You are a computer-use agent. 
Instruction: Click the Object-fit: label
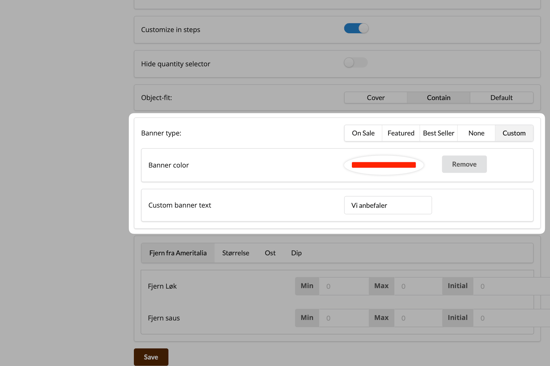[x=156, y=98]
